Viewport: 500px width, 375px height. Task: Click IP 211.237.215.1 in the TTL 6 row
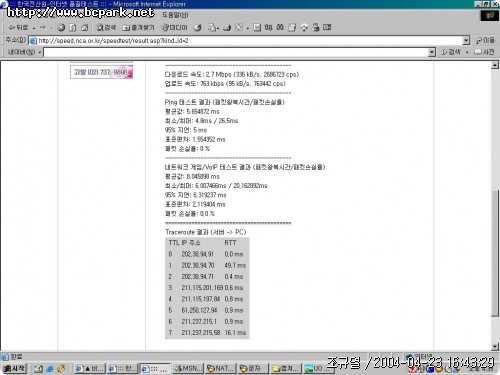(199, 322)
